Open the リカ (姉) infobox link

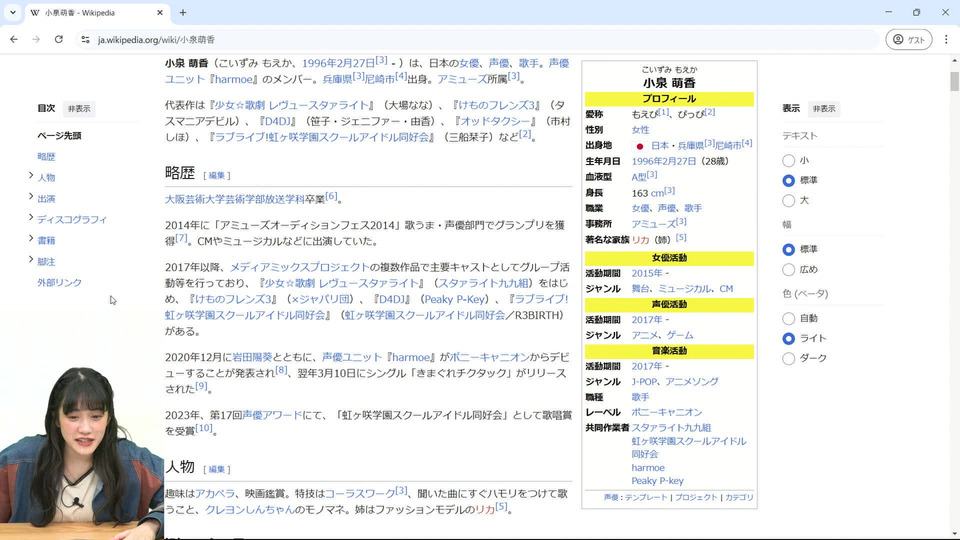click(640, 240)
